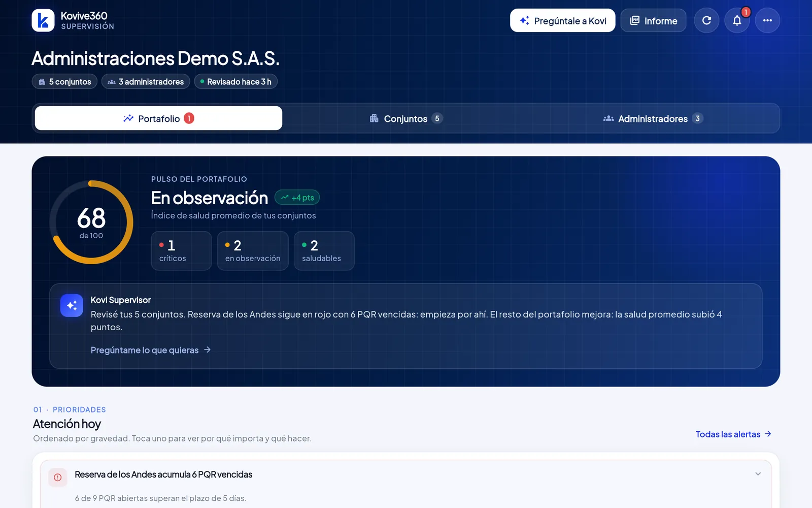Image resolution: width=812 pixels, height=508 pixels.
Task: Click the 6 de 9 PQR abiertas text
Action: coord(160,498)
